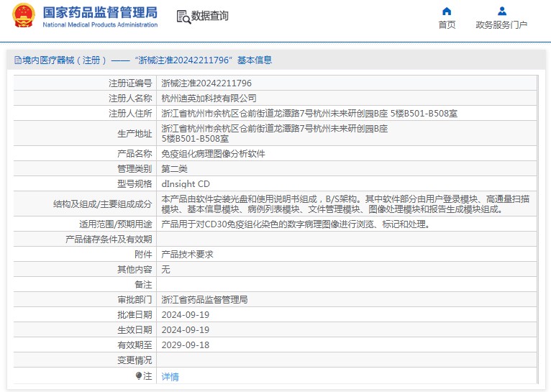Click intended use text about CD30

tap(296, 224)
